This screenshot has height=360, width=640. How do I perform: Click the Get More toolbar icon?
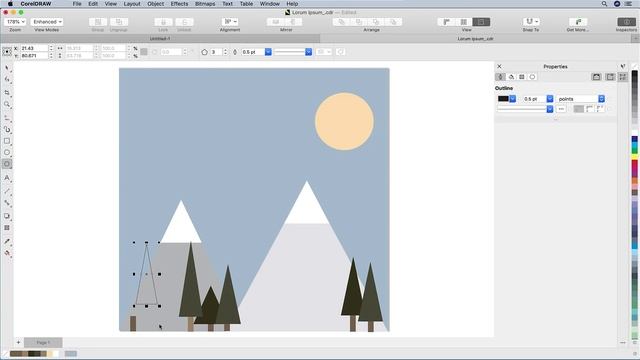point(578,22)
